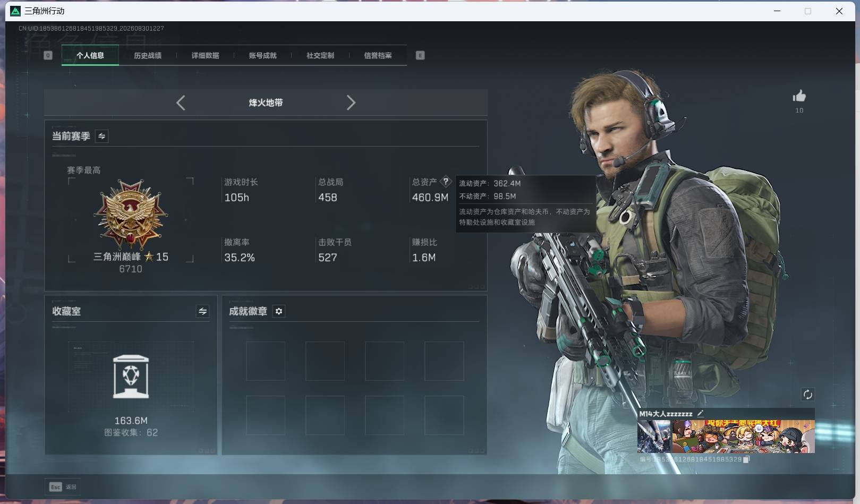860x504 pixels.
Task: Click the 赚损比 1.6M value
Action: pos(424,258)
